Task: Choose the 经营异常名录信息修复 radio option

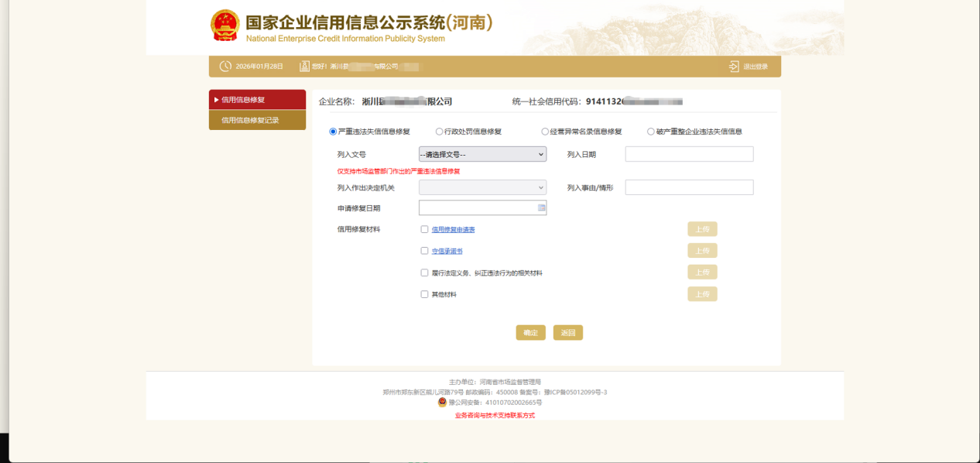Action: pyautogui.click(x=545, y=132)
